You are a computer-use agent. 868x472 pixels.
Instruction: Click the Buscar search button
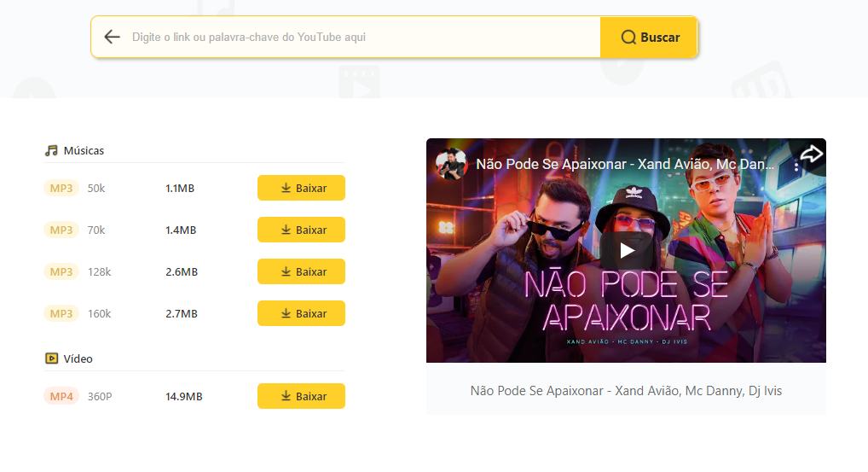[x=649, y=37]
